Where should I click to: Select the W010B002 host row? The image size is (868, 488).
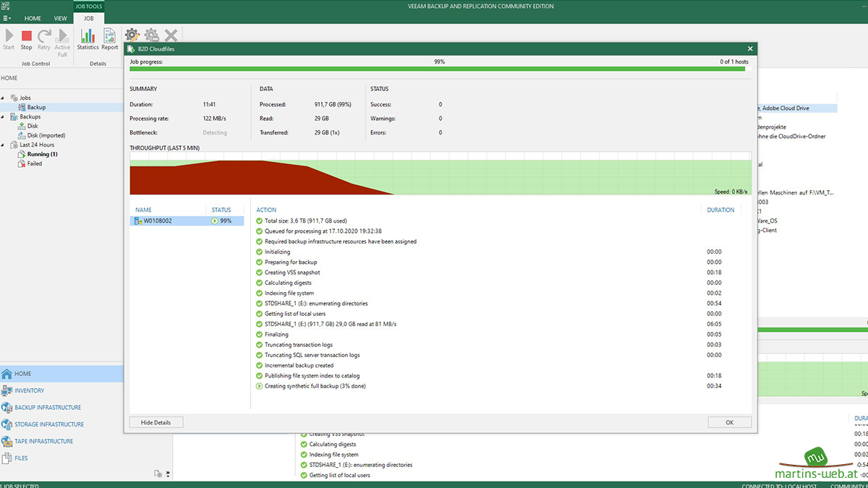(x=187, y=221)
